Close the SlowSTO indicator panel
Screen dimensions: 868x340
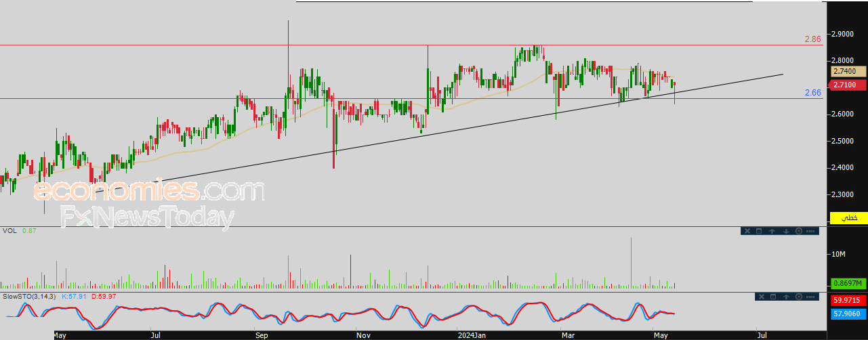click(x=762, y=297)
